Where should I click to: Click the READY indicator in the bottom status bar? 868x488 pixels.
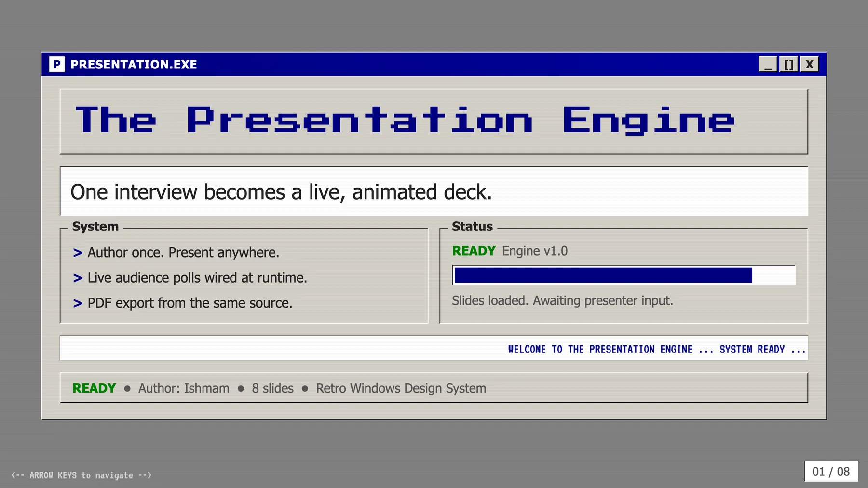(x=94, y=388)
